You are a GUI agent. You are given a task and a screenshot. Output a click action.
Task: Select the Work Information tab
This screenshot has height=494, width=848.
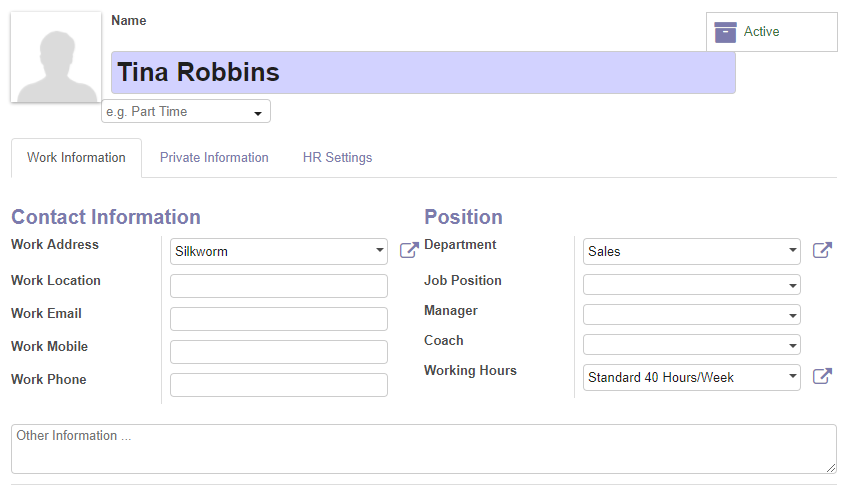76,157
